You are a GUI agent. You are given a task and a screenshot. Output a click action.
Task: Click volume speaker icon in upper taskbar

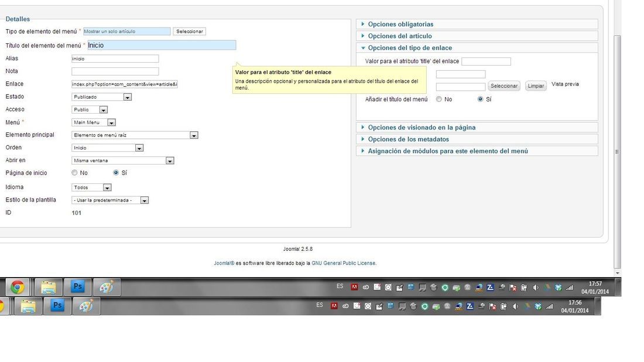(x=536, y=288)
